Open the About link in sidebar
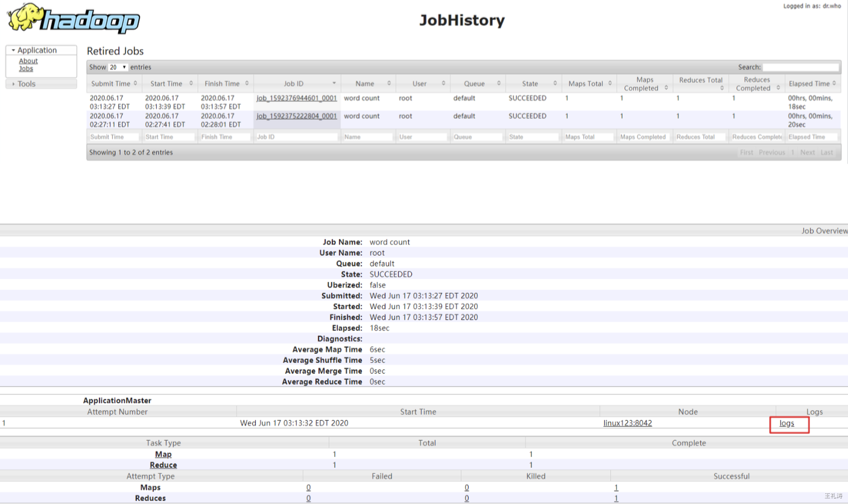Image resolution: width=848 pixels, height=504 pixels. [x=28, y=61]
